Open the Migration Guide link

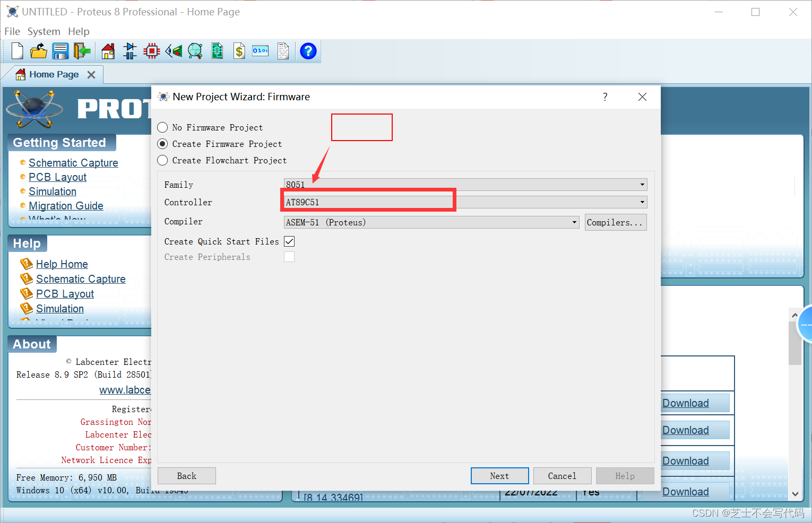66,206
